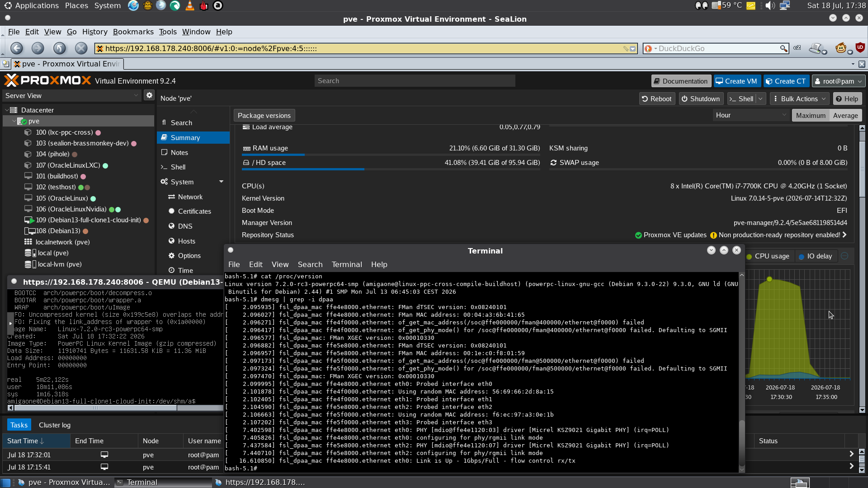Switch graph mode to Maximum
The width and height of the screenshot is (868, 488).
(811, 116)
